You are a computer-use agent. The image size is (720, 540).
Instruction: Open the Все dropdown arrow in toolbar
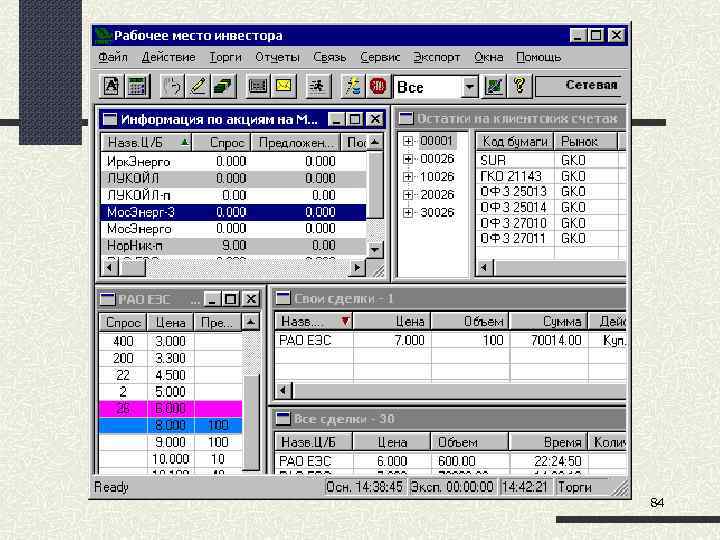[469, 87]
